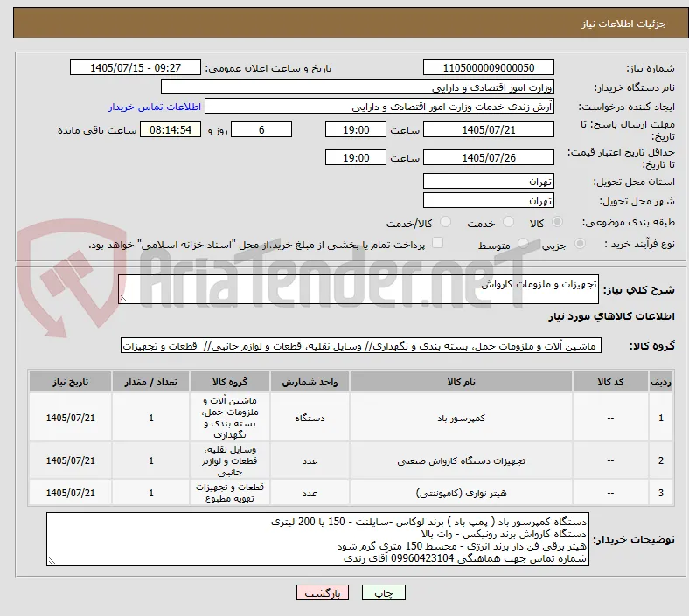
Task: Select the خدمت radio button
Action: tap(508, 222)
